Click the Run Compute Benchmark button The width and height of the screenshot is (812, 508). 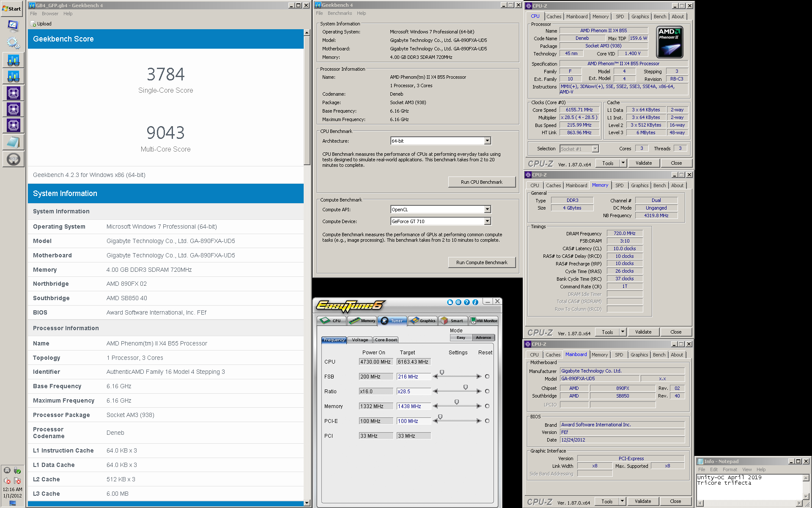(x=482, y=262)
